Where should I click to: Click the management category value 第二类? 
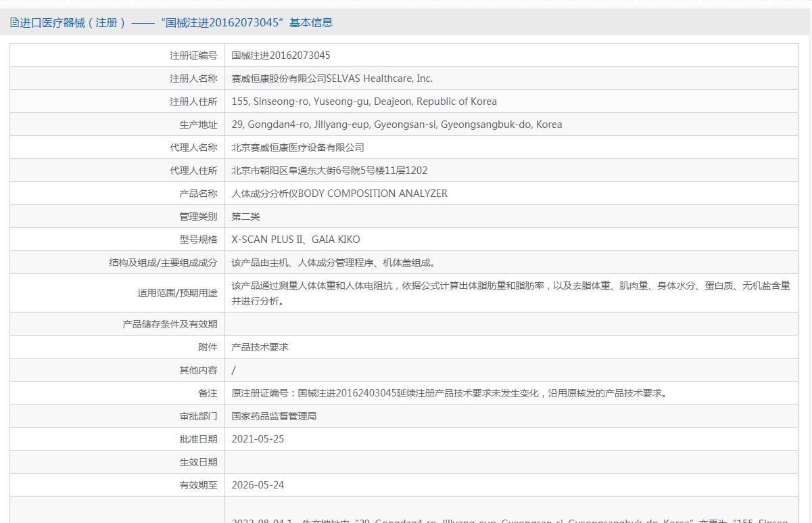point(245,217)
